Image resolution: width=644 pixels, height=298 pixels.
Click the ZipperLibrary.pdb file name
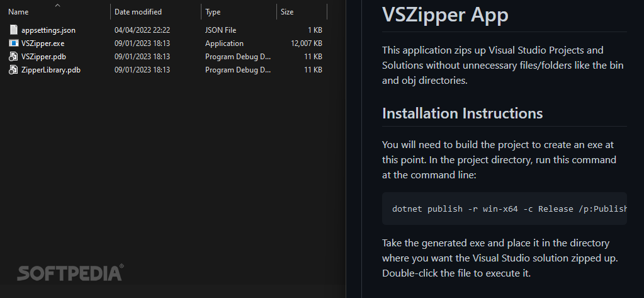click(x=51, y=69)
